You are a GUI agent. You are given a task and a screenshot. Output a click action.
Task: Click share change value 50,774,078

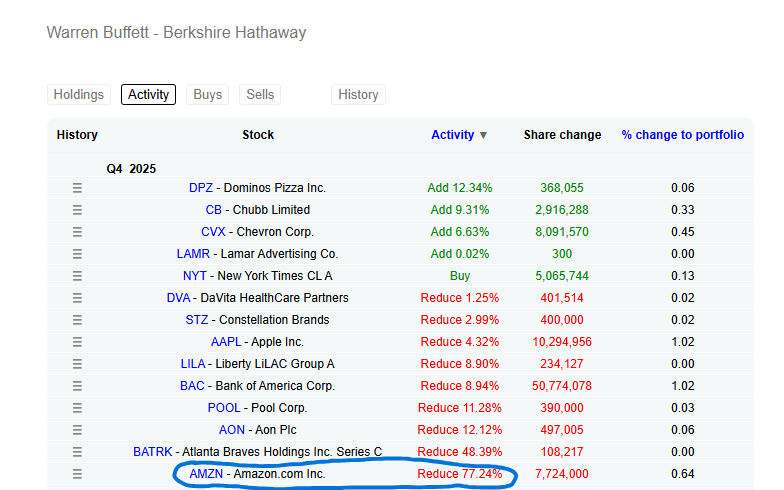[x=562, y=386]
